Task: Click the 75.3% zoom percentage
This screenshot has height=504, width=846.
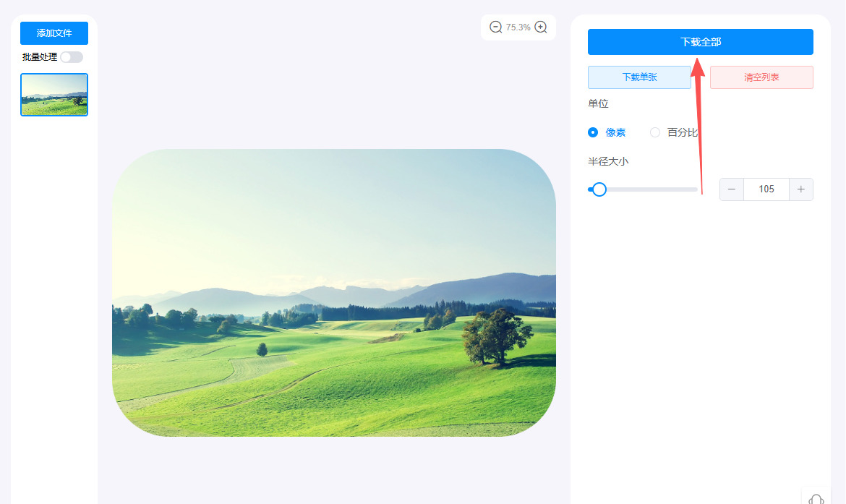Action: (x=518, y=27)
